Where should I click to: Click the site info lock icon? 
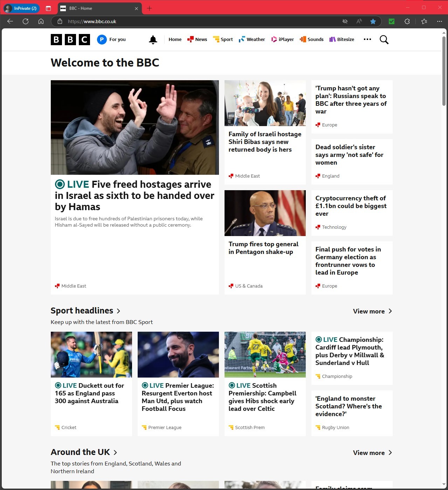[60, 21]
